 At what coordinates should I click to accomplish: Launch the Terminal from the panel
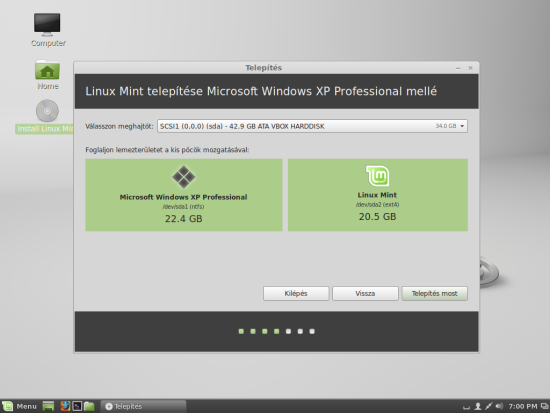77,406
